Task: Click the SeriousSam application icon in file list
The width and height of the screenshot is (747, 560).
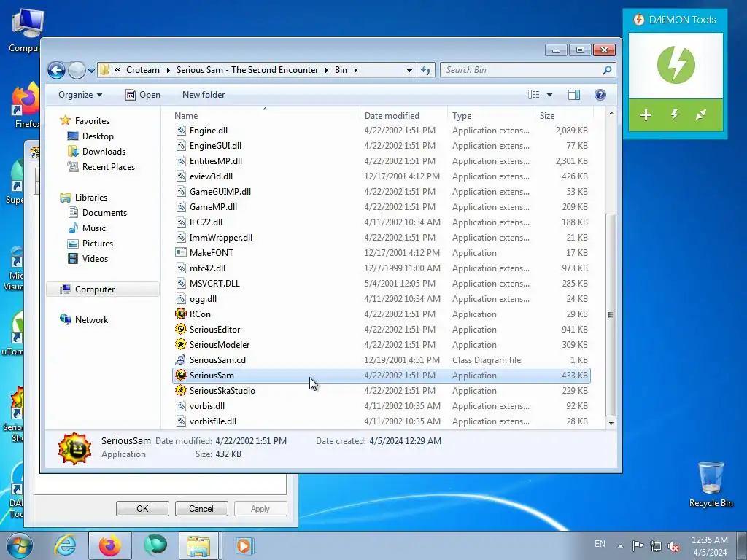Action: click(181, 376)
